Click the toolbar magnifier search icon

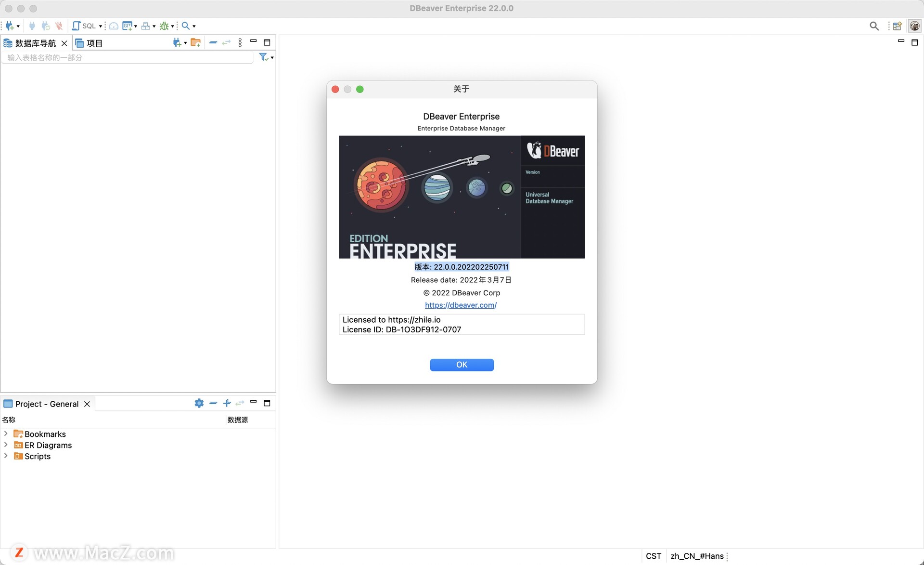pos(185,26)
